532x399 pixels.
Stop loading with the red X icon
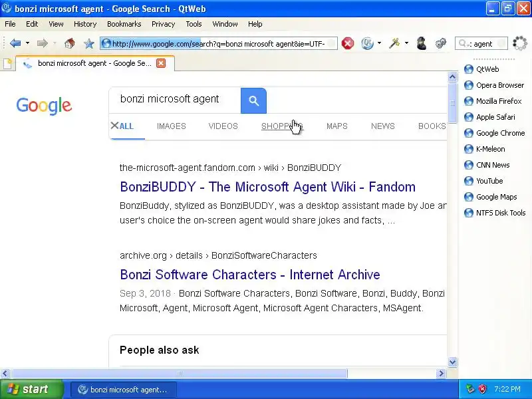click(x=347, y=43)
